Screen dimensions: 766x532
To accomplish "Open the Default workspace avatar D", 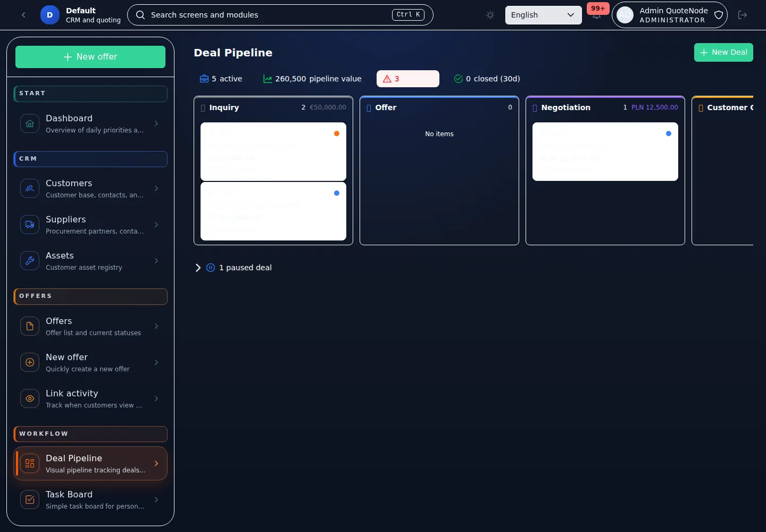I will [x=49, y=15].
